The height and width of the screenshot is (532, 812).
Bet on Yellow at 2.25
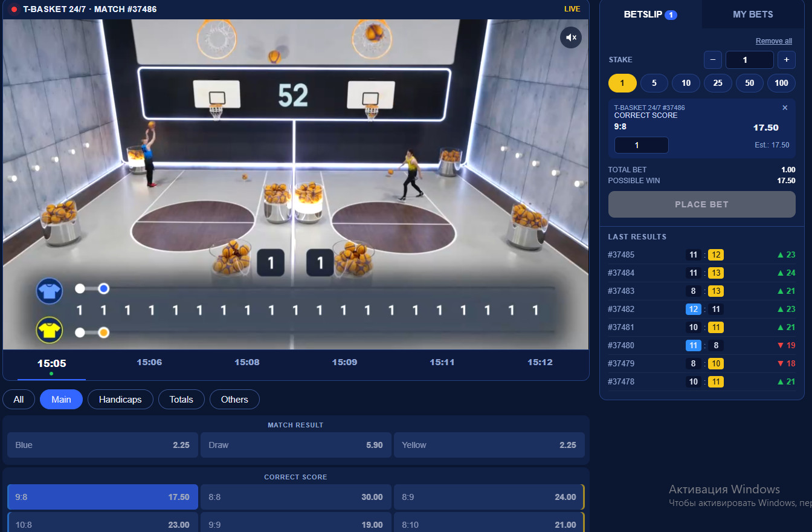pyautogui.click(x=489, y=445)
